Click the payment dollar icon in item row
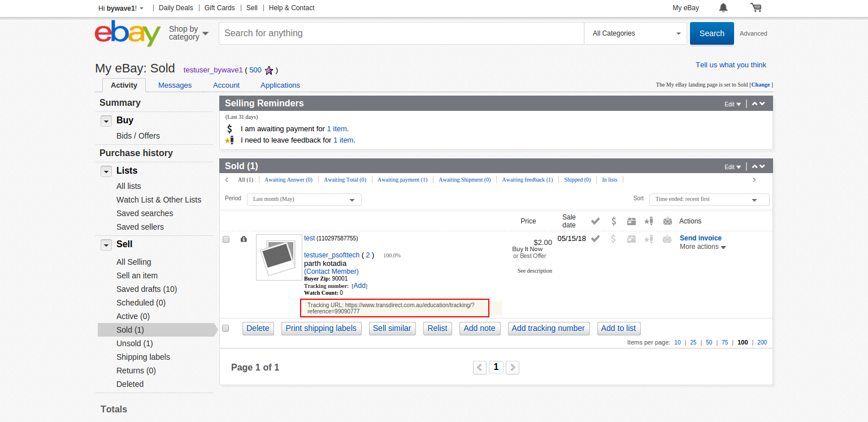 (x=613, y=239)
